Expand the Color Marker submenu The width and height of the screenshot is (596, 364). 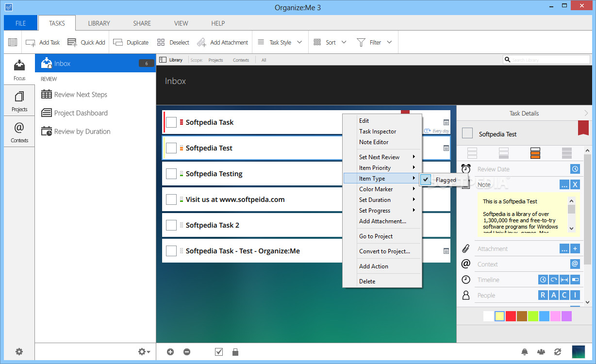pyautogui.click(x=382, y=189)
